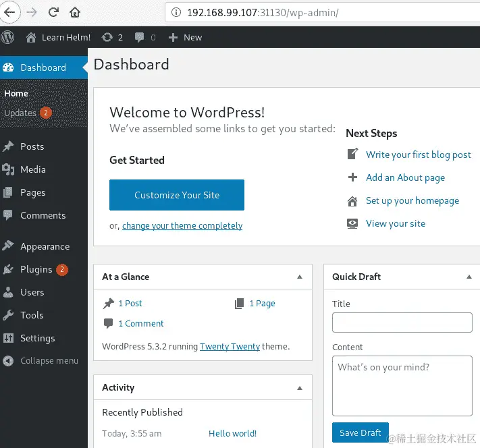480x448 pixels.
Task: Click the Appearance paintbrush icon
Action: point(8,246)
